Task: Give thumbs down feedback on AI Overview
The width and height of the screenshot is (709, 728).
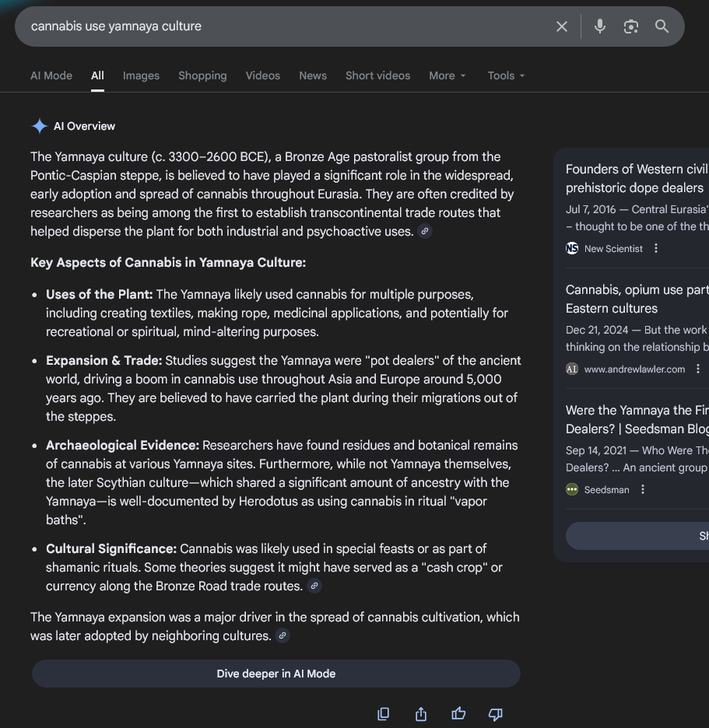Action: click(496, 715)
